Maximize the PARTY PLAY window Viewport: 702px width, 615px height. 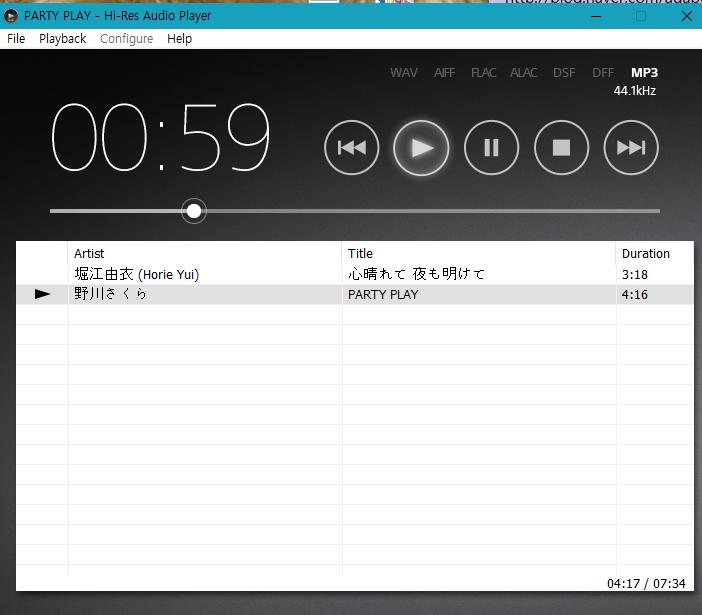641,16
